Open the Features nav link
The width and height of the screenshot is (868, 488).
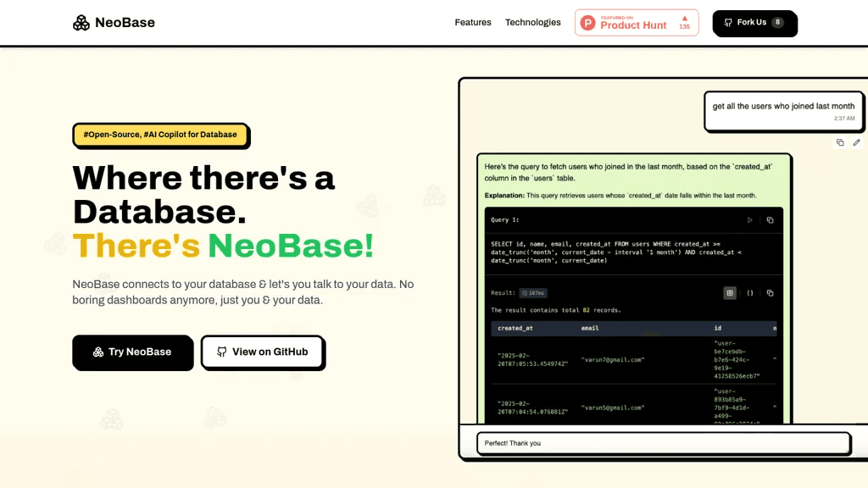[473, 22]
